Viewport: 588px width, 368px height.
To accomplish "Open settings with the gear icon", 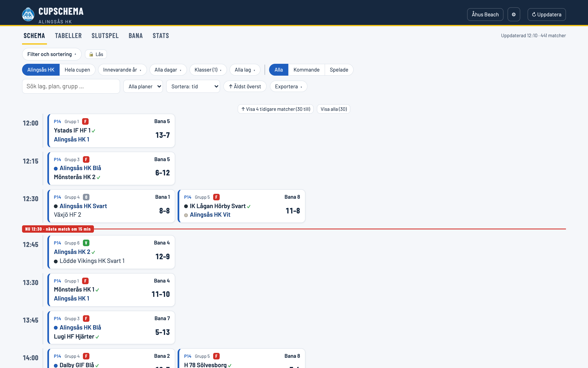I will pyautogui.click(x=514, y=14).
